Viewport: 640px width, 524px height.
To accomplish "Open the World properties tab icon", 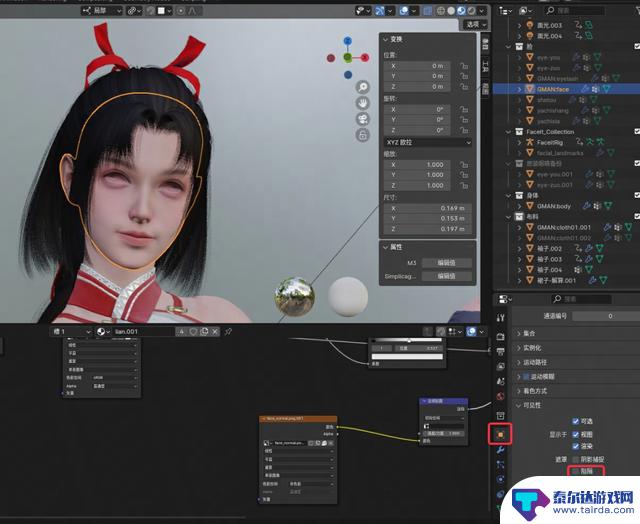I will click(x=500, y=396).
